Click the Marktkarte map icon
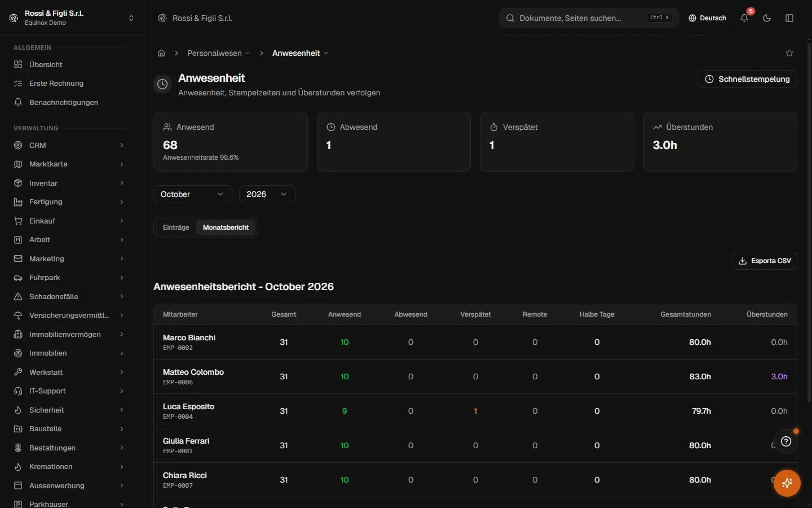This screenshot has width=812, height=508. point(18,164)
